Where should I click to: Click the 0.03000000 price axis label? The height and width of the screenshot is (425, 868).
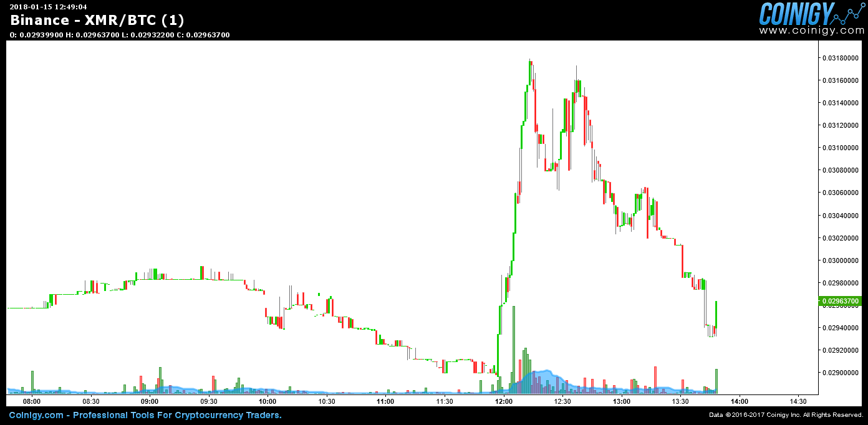tap(842, 260)
